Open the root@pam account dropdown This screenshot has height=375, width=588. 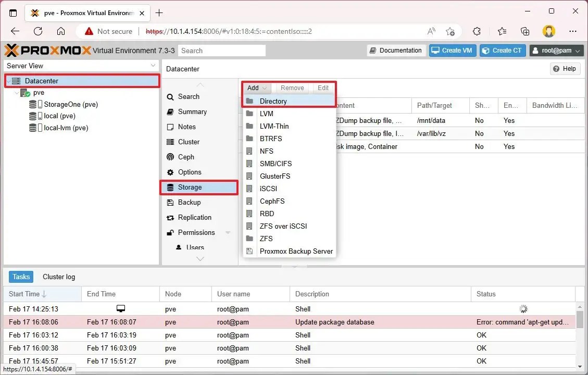(x=556, y=50)
